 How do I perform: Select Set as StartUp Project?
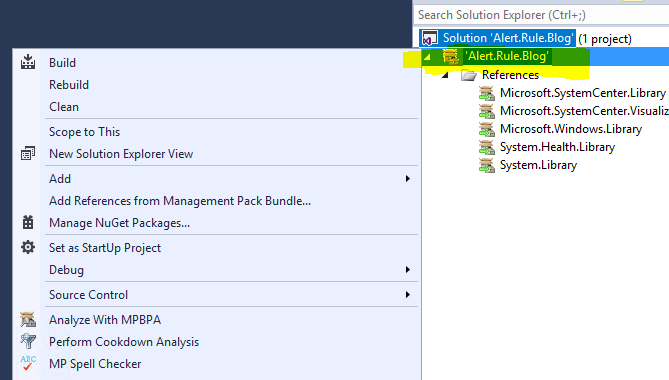pos(105,248)
